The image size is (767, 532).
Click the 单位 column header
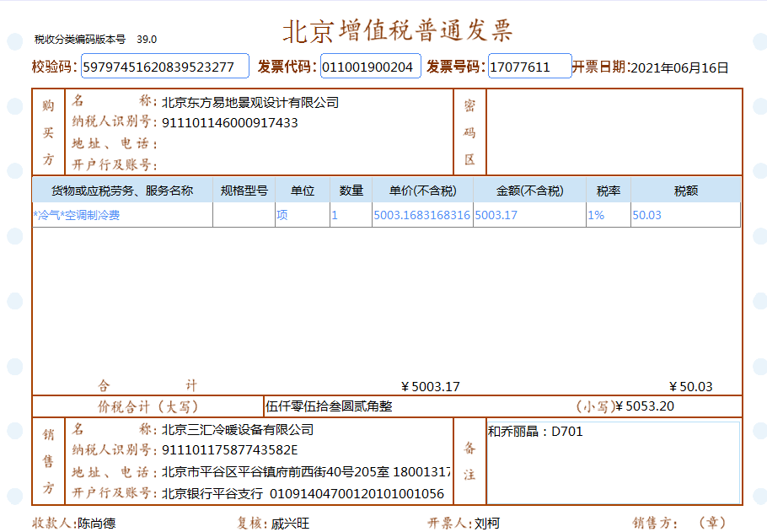303,191
